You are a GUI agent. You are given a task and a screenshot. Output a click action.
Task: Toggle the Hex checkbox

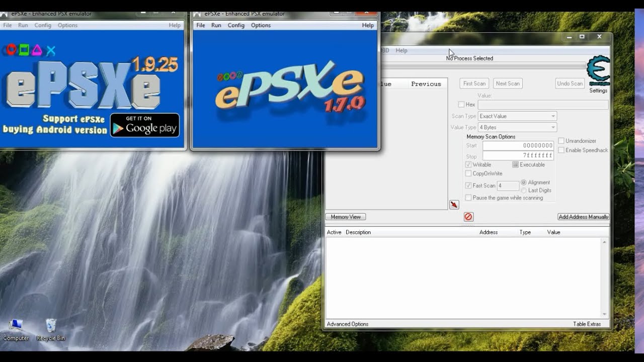coord(461,105)
